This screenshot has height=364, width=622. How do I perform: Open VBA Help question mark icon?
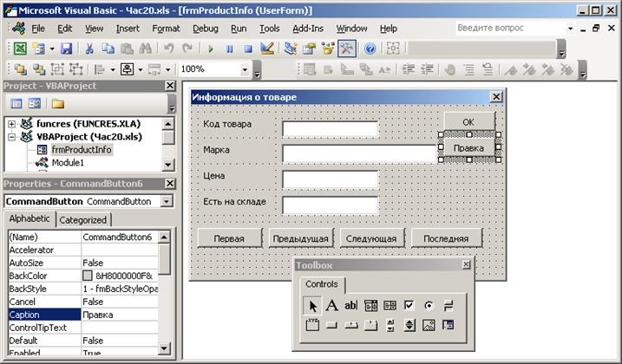tap(370, 49)
